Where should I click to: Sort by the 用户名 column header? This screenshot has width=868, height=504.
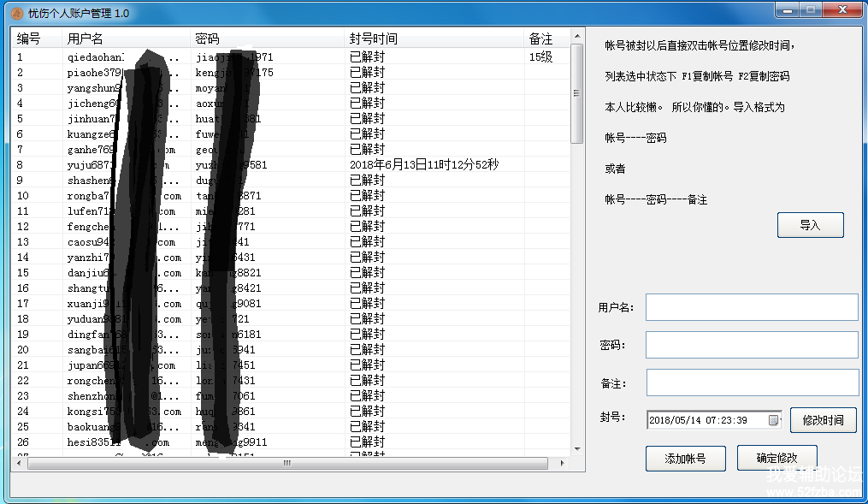(x=126, y=39)
